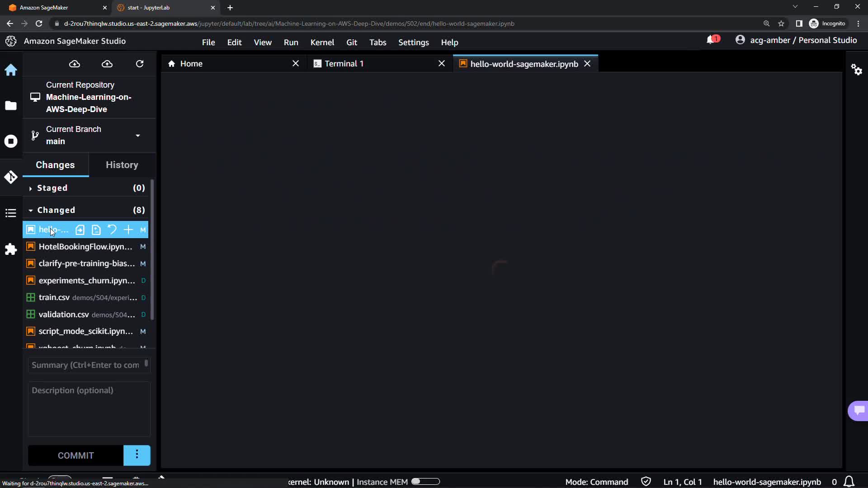Open the Current Branch main dropdown
The image size is (868, 488).
pyautogui.click(x=137, y=136)
